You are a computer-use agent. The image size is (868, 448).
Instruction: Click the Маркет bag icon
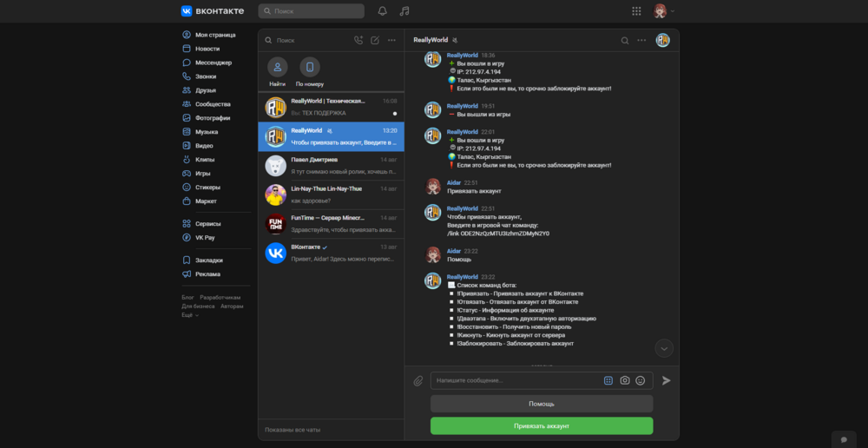187,201
